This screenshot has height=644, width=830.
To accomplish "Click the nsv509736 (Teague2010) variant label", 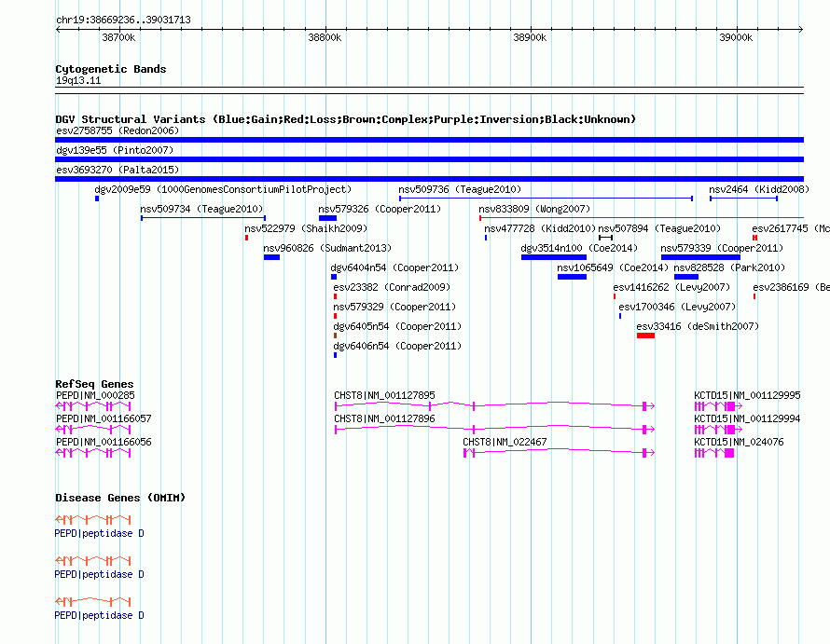I will (460, 189).
